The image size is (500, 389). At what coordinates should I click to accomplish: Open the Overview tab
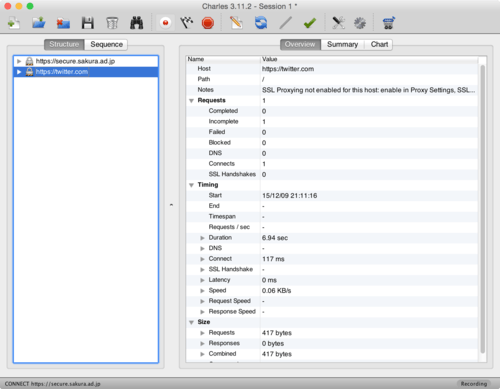[x=300, y=44]
